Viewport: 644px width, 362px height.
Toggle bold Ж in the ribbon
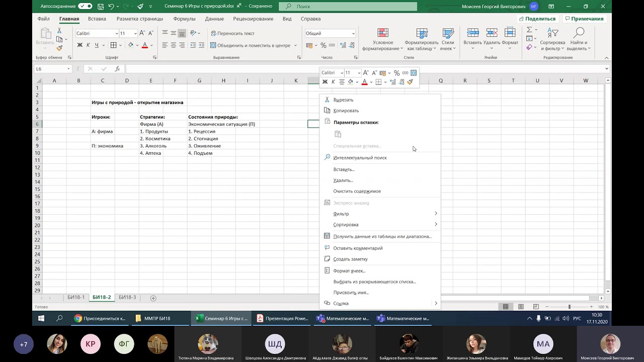[x=79, y=45]
